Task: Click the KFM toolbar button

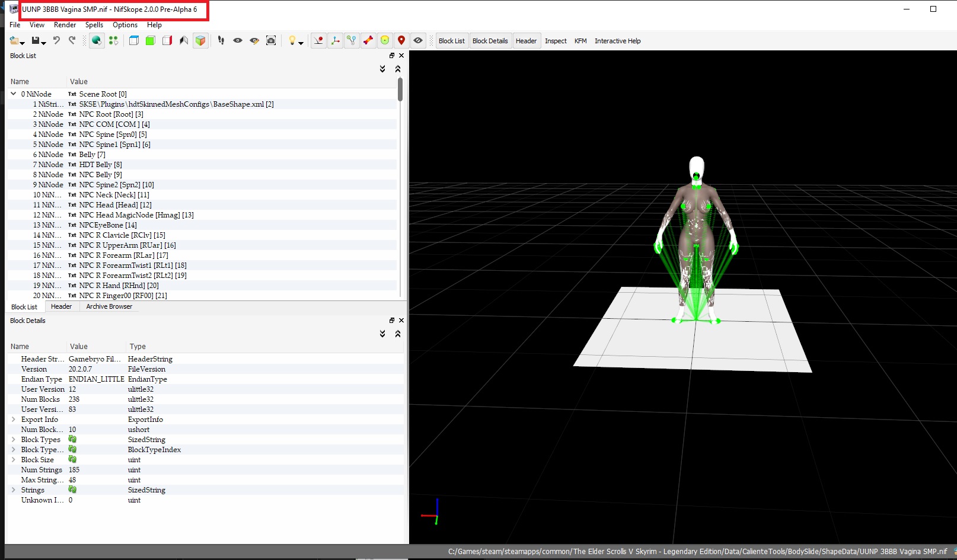Action: 580,41
